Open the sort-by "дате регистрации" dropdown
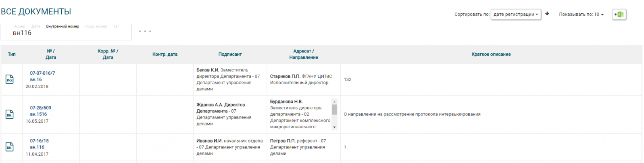This screenshot has height=163, width=644. point(516,15)
